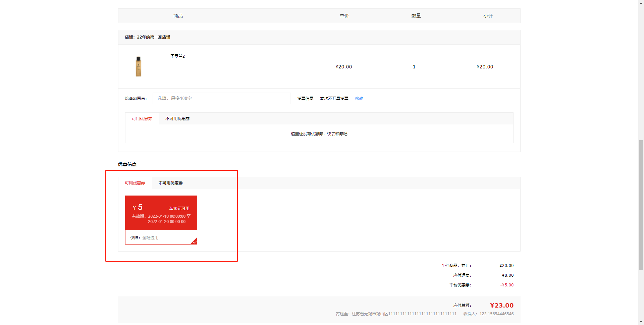
Task: Select the ¥5 满10元可用 coupon card
Action: click(161, 220)
